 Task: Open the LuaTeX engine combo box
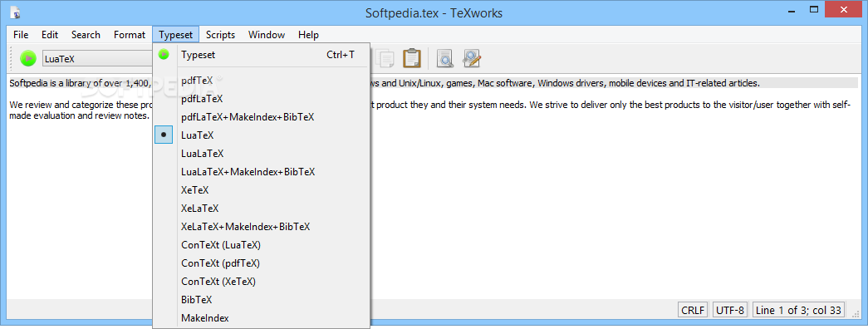click(x=97, y=59)
